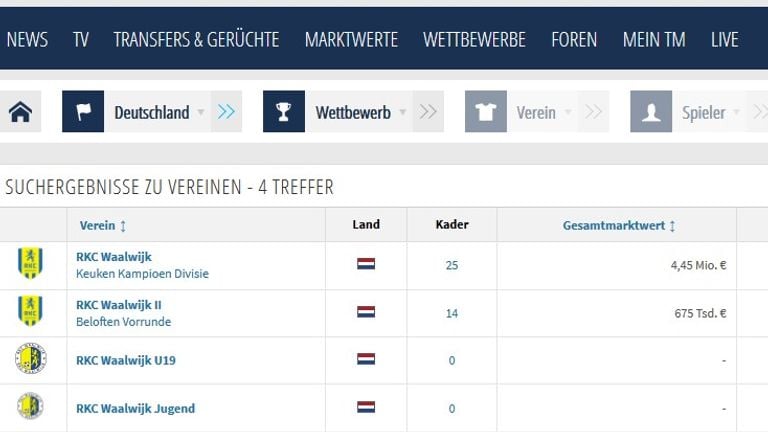Click the trophy icon beside Wettbewerb
Screen dimensions: 768x432
(x=284, y=112)
